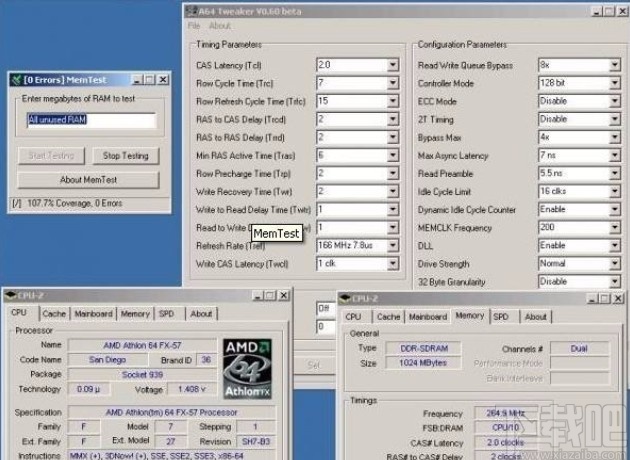The image size is (630, 460).
Task: Click the San Diego code name value
Action: click(107, 360)
